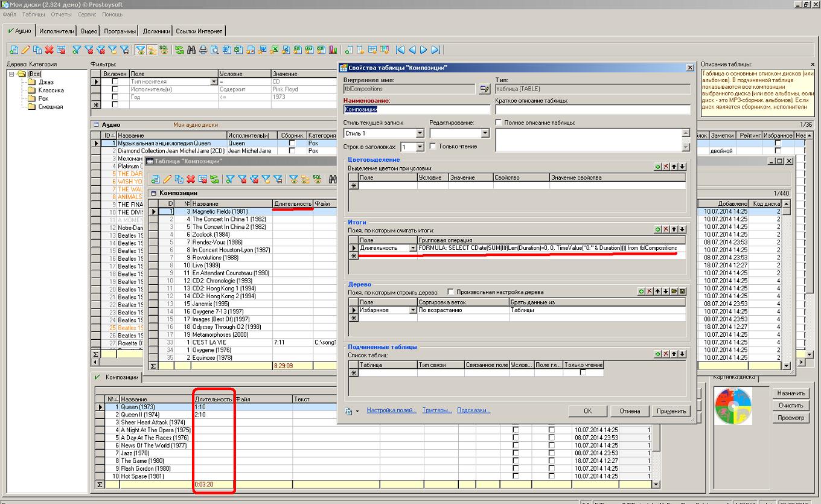Screen dimensions: 821x504
Task: Click the red X delete icon in main toolbar
Action: click(50, 49)
